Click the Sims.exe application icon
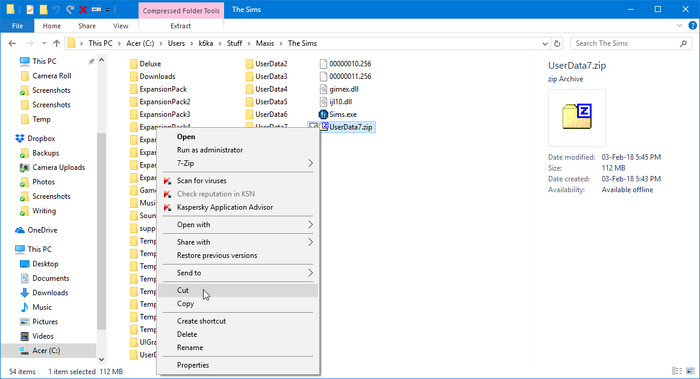Screen dimensions: 700x379 coord(323,114)
